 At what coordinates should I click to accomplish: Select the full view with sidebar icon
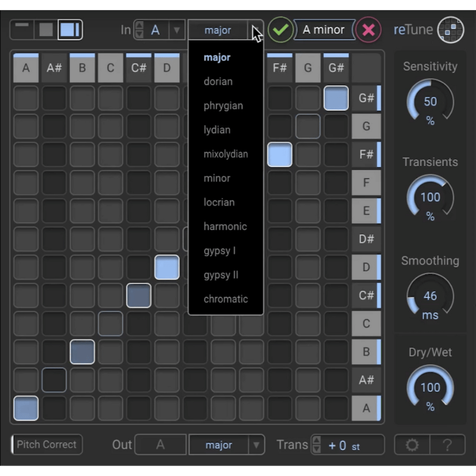70,29
